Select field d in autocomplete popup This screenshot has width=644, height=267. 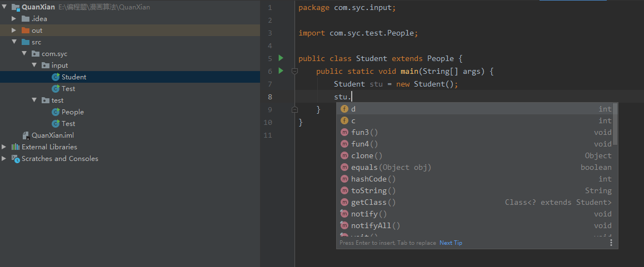point(353,109)
